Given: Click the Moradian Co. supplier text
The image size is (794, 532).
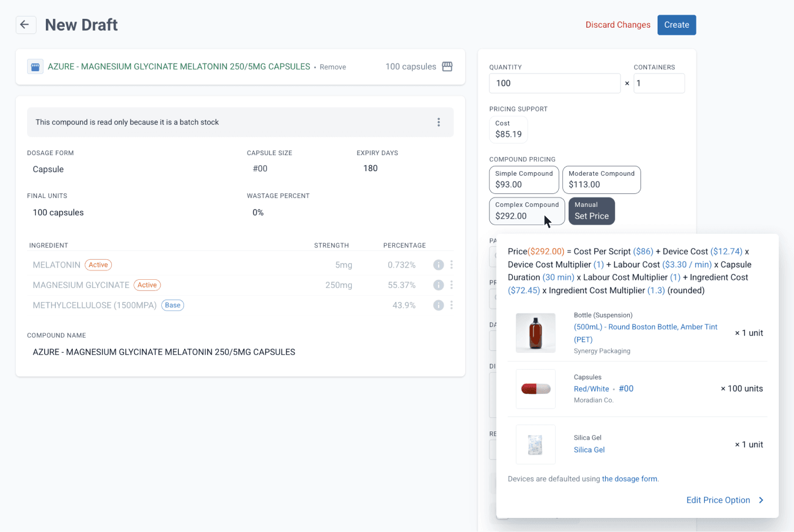Looking at the screenshot, I should coord(593,400).
